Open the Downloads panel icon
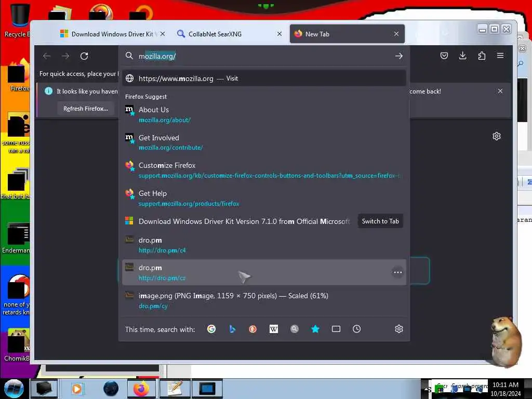This screenshot has width=532, height=399. click(x=462, y=56)
